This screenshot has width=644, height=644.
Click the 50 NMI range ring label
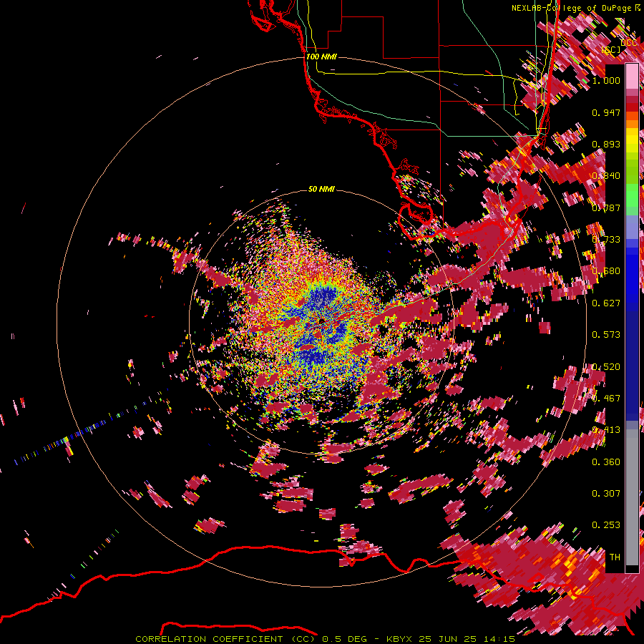coord(321,189)
